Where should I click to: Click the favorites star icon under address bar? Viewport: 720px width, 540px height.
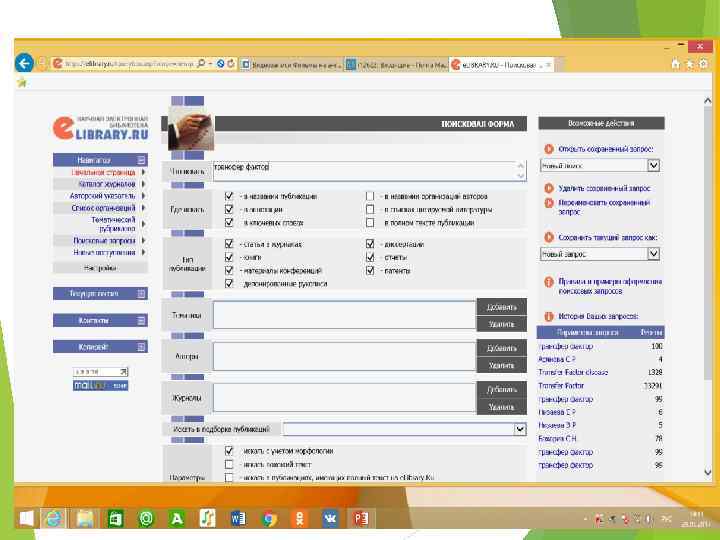pyautogui.click(x=22, y=83)
